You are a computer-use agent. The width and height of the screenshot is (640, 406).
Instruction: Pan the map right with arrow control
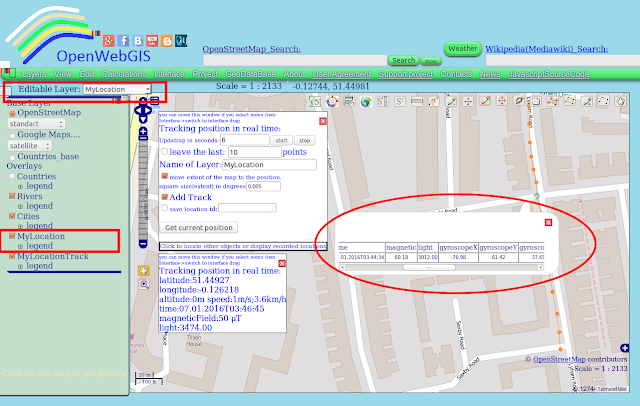(149, 110)
